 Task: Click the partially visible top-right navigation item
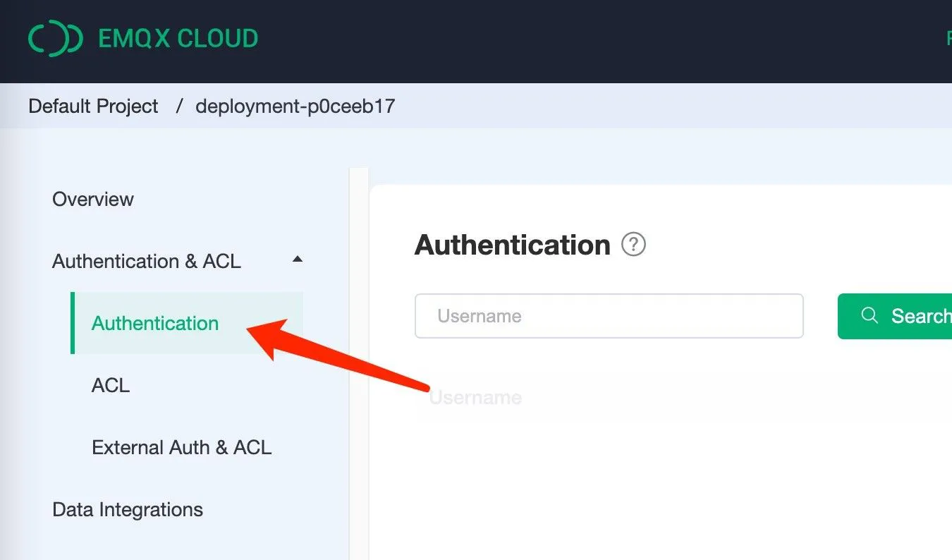click(x=948, y=38)
